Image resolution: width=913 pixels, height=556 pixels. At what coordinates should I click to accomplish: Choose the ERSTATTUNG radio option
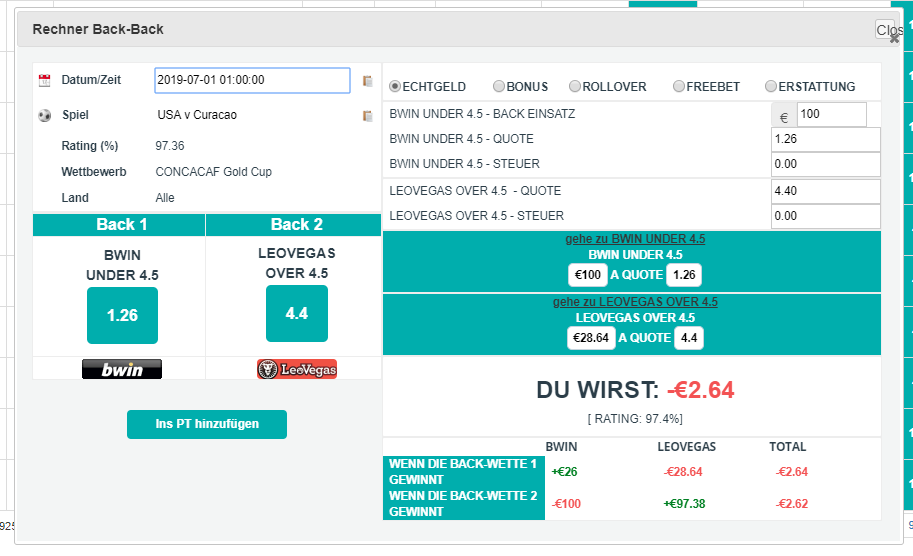pyautogui.click(x=771, y=87)
